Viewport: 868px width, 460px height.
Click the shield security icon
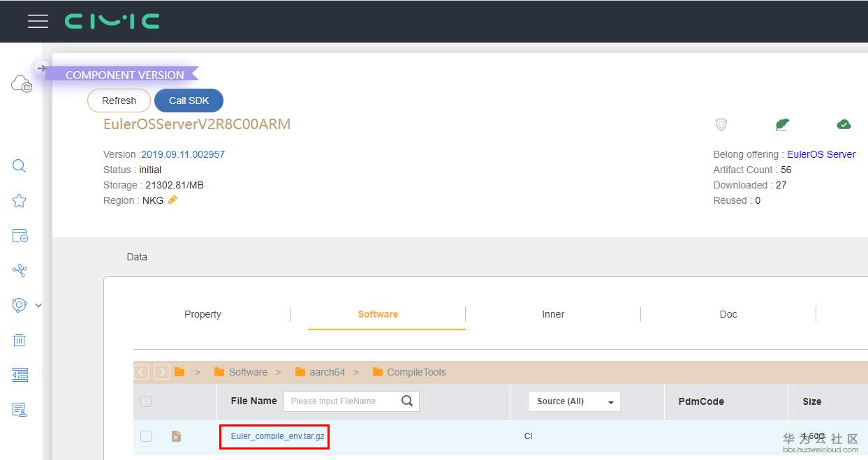[x=721, y=124]
